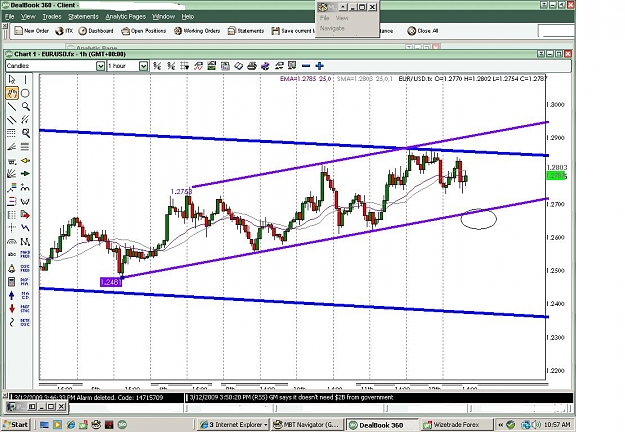This screenshot has width=625, height=432.
Task: Click the alarm bell tool
Action: pos(12,268)
